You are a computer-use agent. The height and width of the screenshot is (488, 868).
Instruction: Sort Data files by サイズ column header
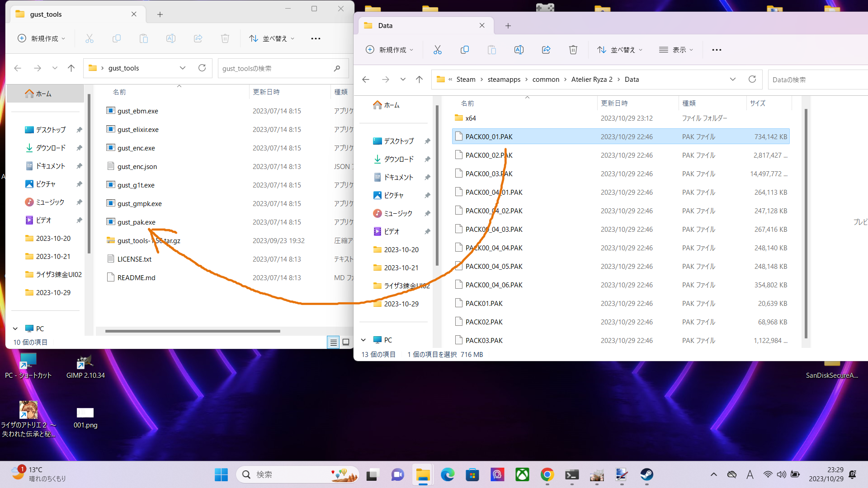click(769, 103)
